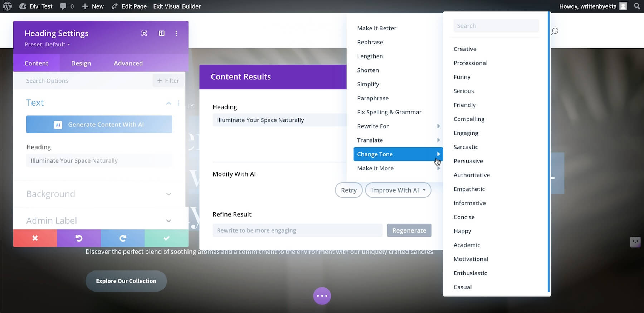Open the Divi Test site dashboard
The height and width of the screenshot is (313, 644).
tap(35, 6)
